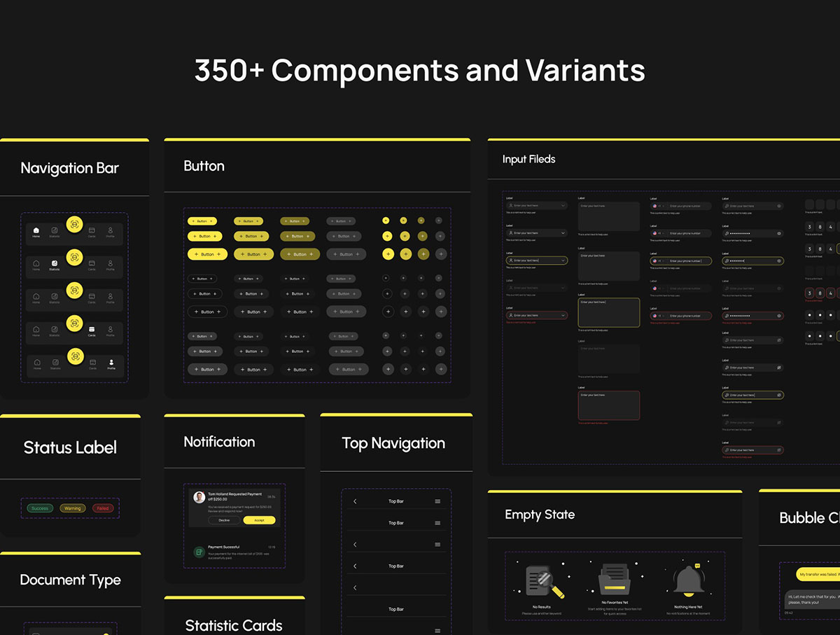Viewport: 840px width, 635px height.
Task: Tap yellow scan button above Profile-active nav bar
Action: (x=75, y=356)
